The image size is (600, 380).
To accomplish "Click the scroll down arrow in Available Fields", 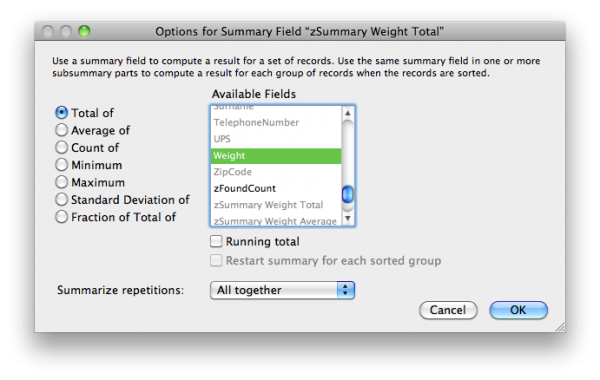I will (347, 218).
